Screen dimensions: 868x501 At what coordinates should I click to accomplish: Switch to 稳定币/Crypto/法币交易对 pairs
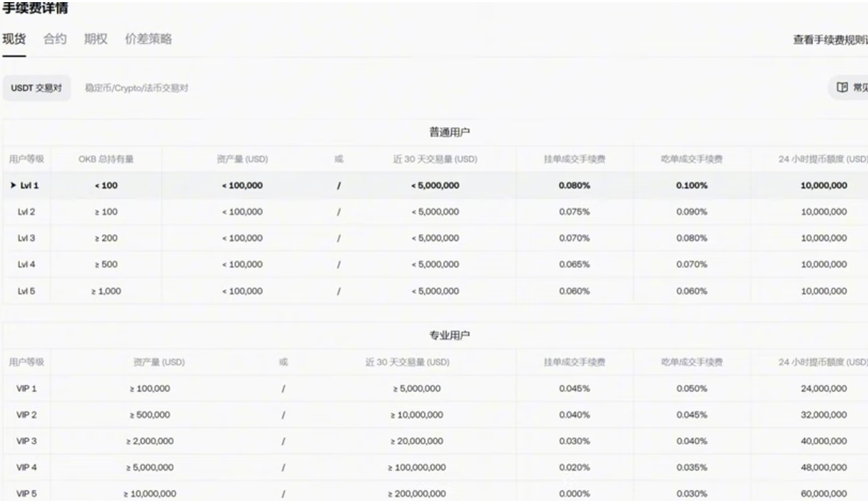[137, 88]
